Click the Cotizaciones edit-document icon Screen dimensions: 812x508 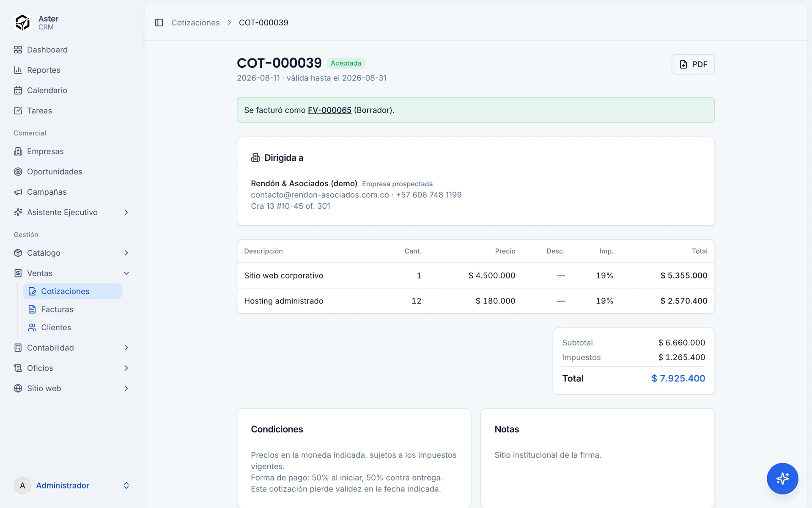32,291
